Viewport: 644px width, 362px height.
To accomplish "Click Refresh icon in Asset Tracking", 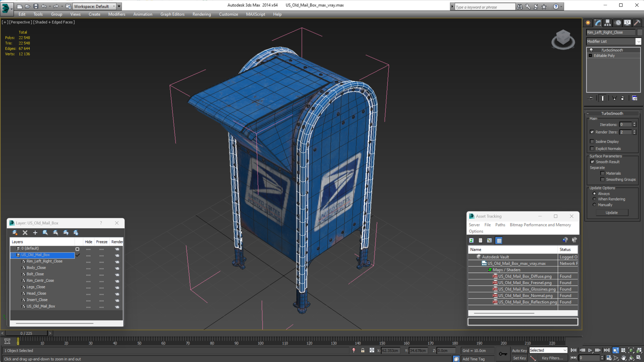I will click(x=471, y=240).
